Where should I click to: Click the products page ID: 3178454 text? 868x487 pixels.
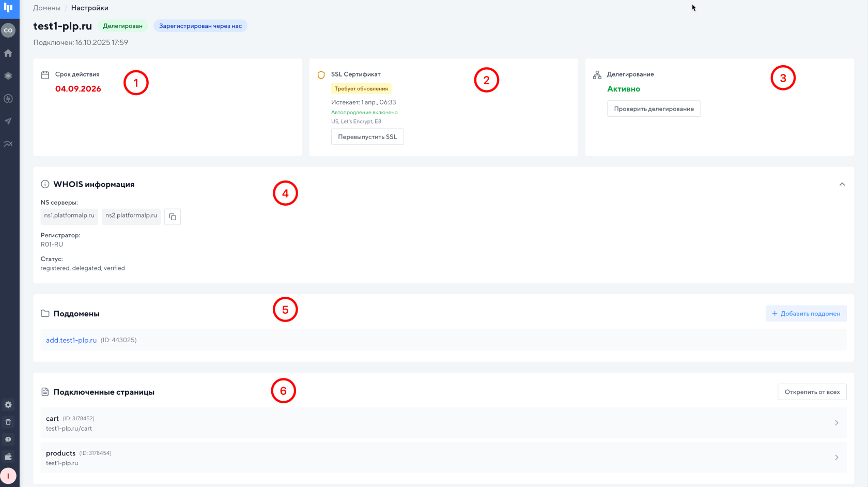(x=95, y=453)
